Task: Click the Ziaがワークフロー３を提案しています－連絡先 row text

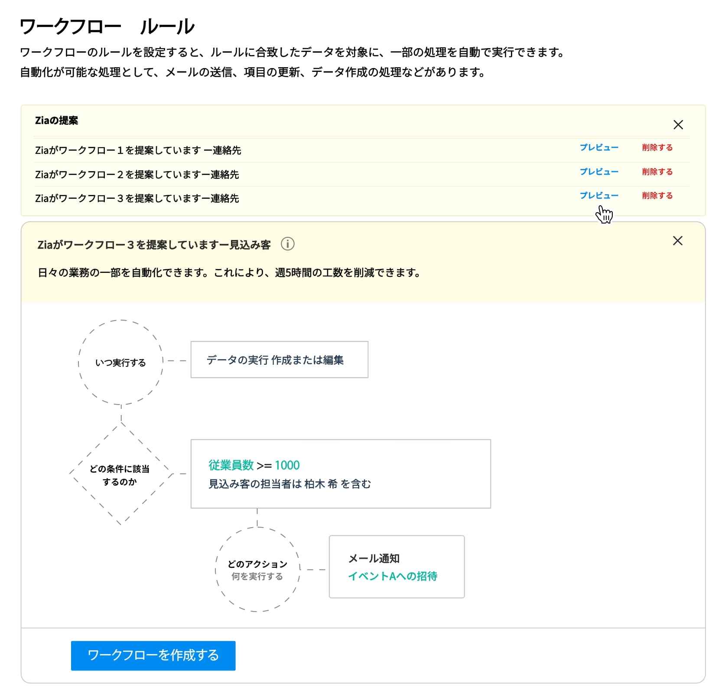Action: 137,198
